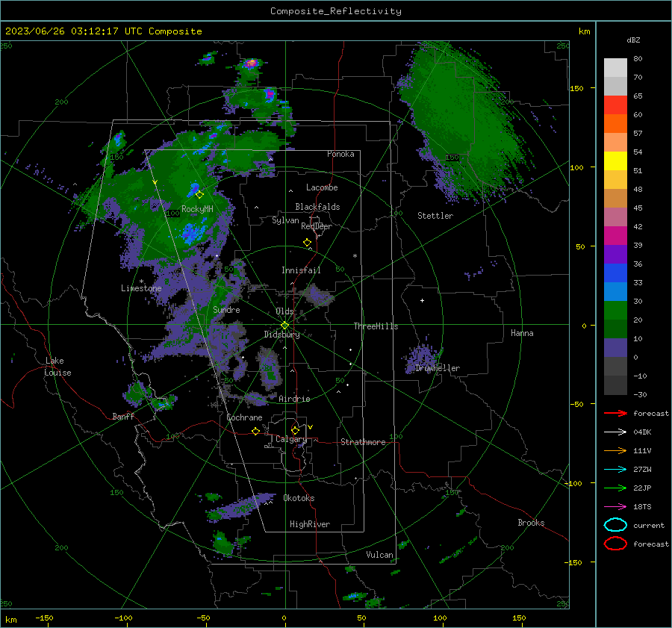This screenshot has width=672, height=628.
Task: Click the Sylvan label on map
Action: 285,220
